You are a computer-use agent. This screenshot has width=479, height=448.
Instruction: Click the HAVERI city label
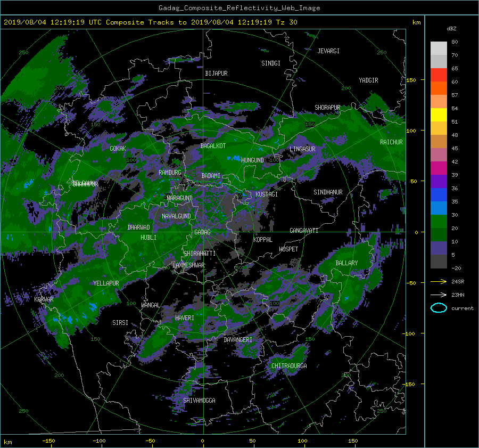185,319
